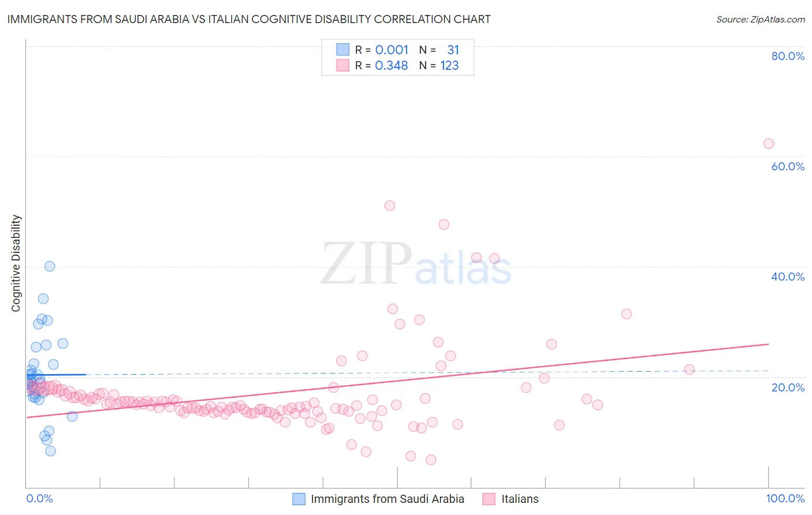Select the Immigrants from Saudi Arabia legend label
Viewport: 812px width, 515px height.
tap(388, 499)
